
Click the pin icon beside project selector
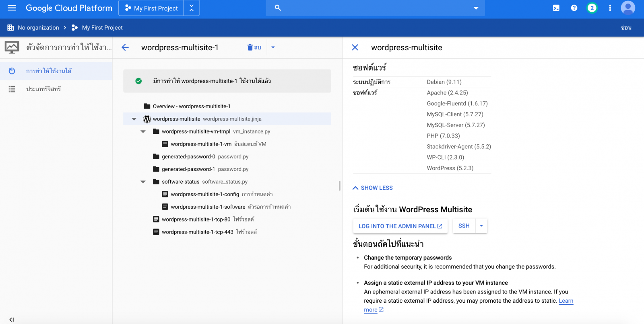(192, 8)
